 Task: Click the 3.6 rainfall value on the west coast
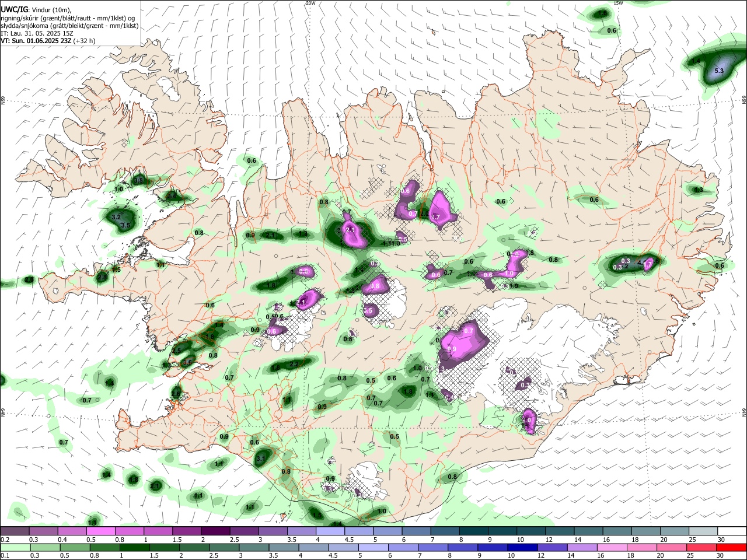187,362
